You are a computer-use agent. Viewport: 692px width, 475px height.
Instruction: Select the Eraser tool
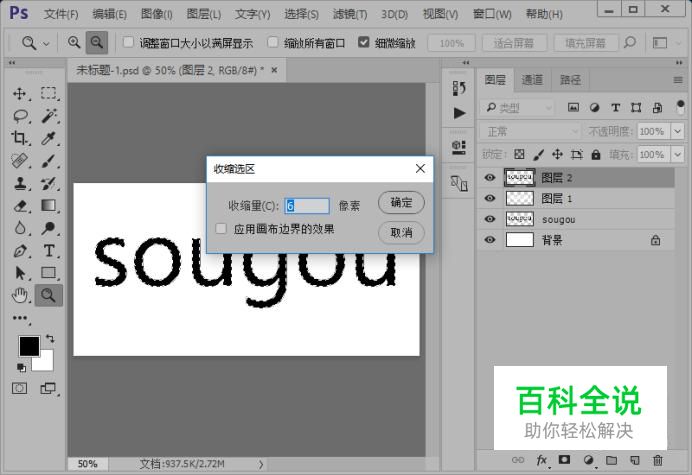(20, 206)
